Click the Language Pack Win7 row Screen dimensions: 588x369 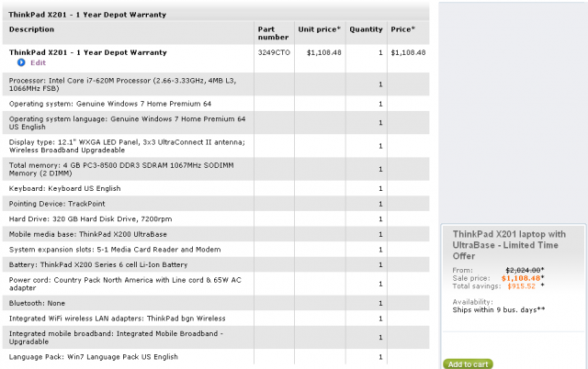(x=216, y=357)
